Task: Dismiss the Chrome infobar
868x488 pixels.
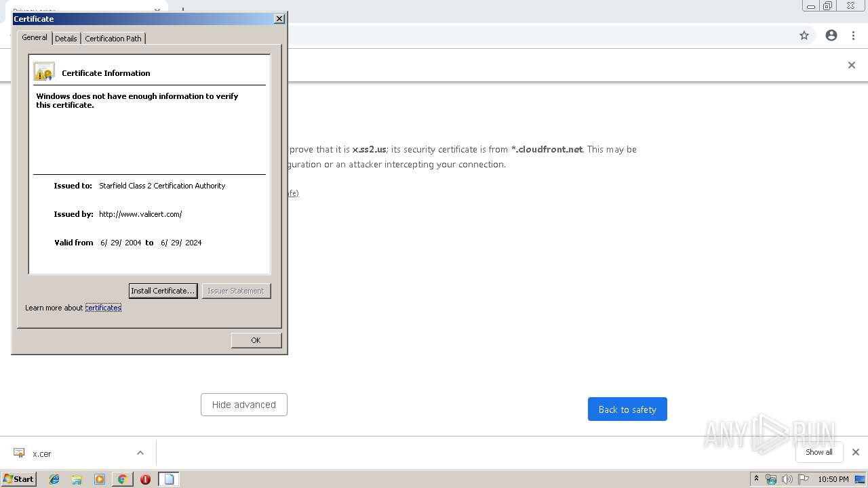Action: [x=852, y=65]
